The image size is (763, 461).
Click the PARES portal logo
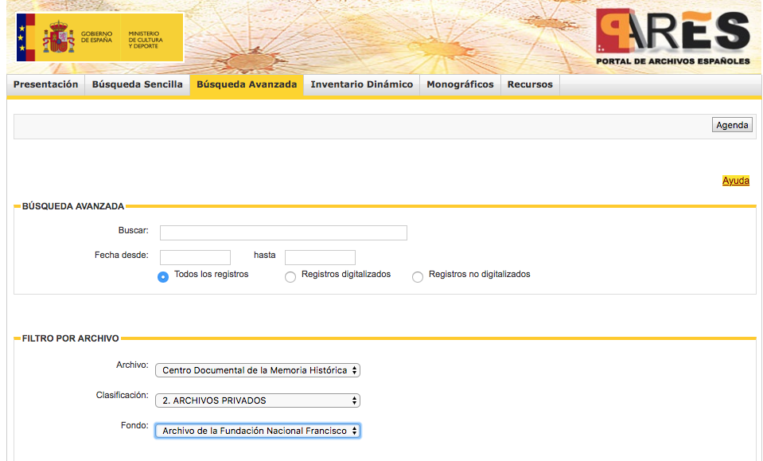pos(672,37)
